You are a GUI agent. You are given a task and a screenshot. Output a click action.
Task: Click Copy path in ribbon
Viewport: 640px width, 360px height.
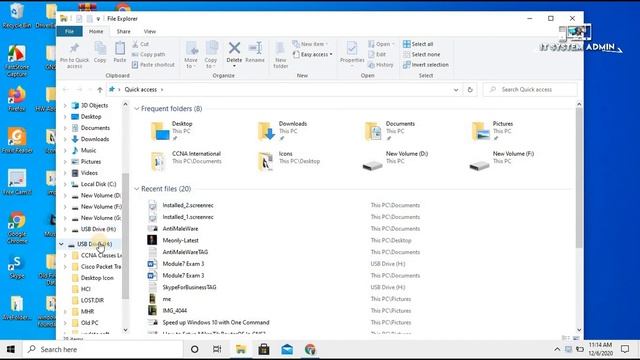pos(149,54)
